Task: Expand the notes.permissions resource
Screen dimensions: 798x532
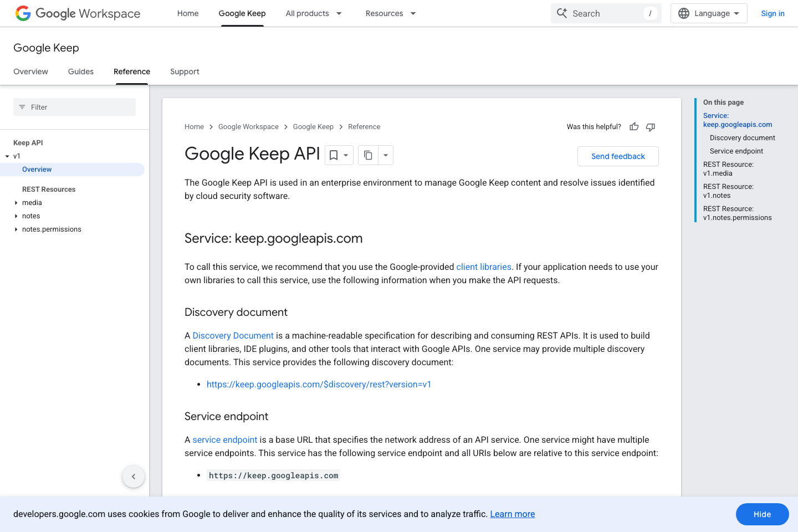Action: point(16,229)
